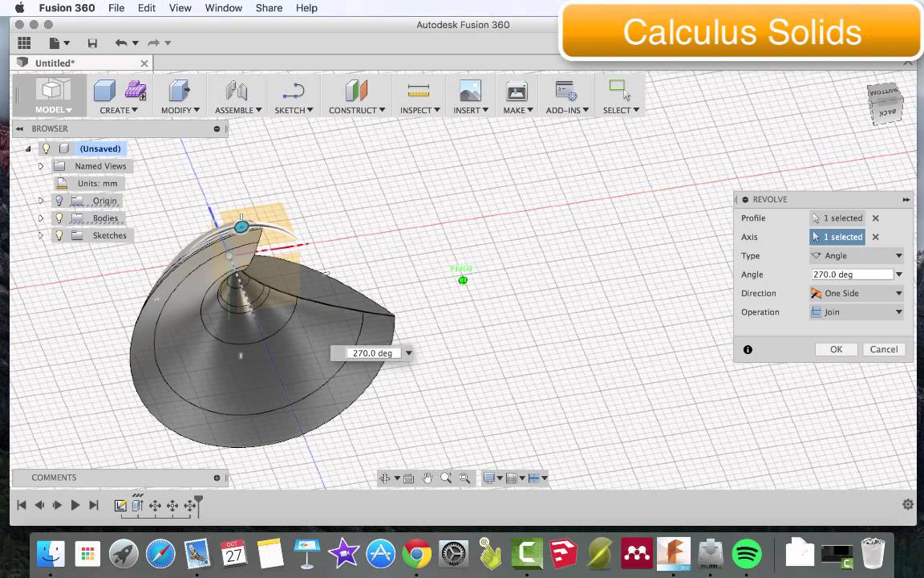This screenshot has width=924, height=578.
Task: Click the Pan hand icon
Action: [x=428, y=478]
